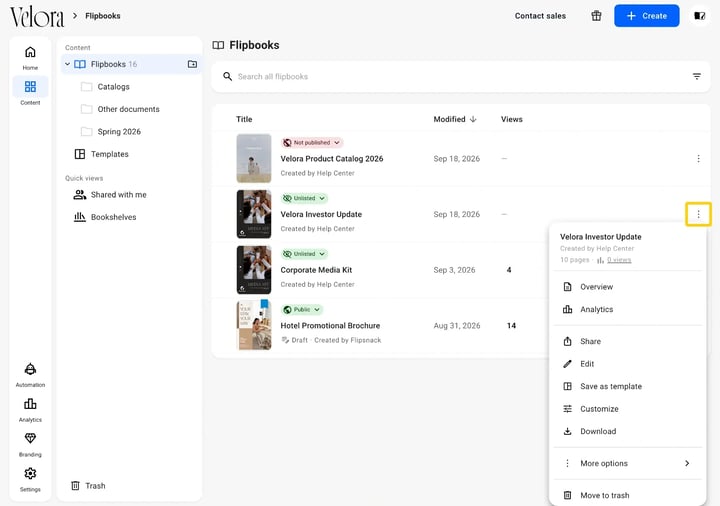
Task: Open the filter icon in search bar
Action: [x=697, y=76]
